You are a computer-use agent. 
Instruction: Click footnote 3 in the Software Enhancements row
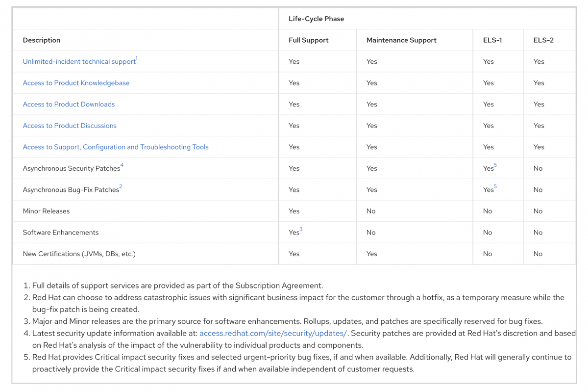pos(301,230)
